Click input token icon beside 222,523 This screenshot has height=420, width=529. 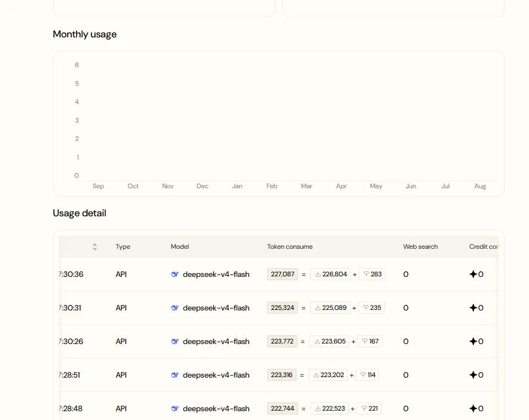pos(317,408)
